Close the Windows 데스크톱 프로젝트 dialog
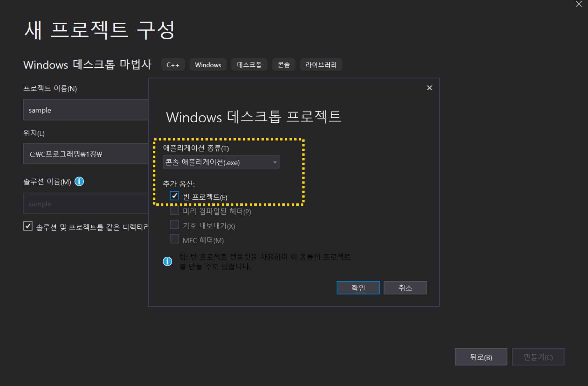The width and height of the screenshot is (588, 386). 429,88
